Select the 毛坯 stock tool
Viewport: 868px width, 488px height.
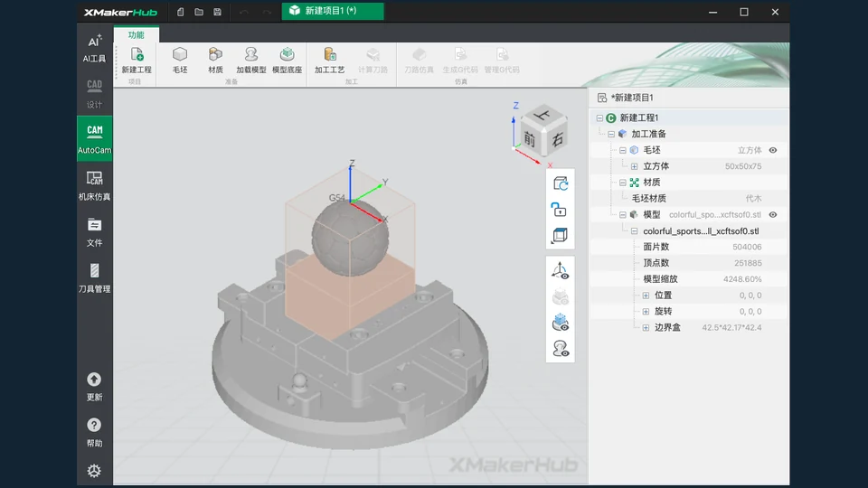[180, 61]
